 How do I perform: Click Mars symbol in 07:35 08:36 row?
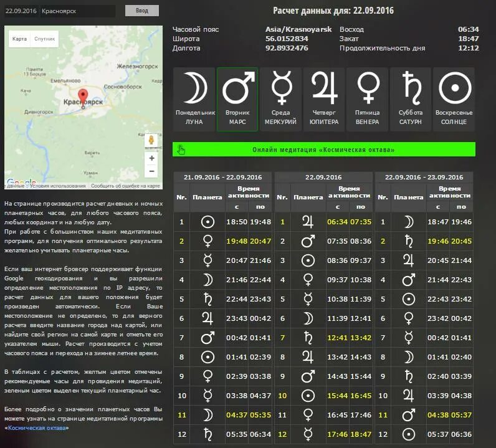(x=308, y=241)
